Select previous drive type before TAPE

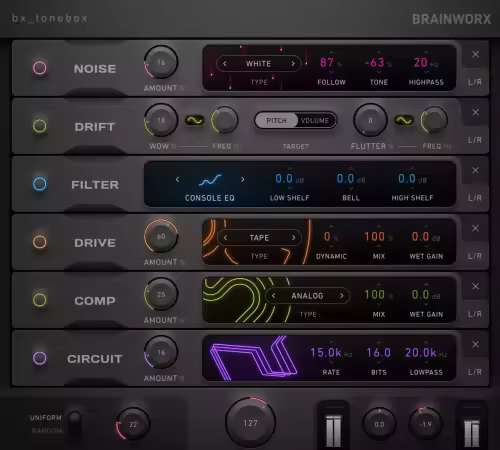tap(226, 238)
